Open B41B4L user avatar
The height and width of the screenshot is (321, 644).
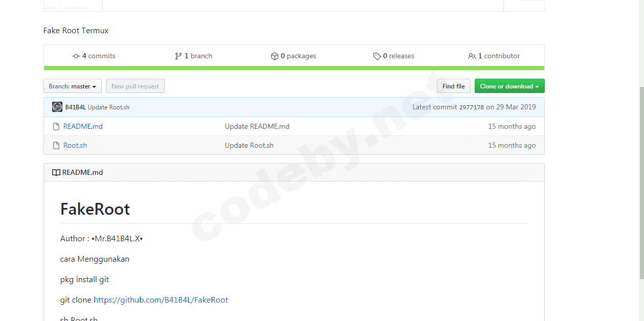(x=57, y=107)
